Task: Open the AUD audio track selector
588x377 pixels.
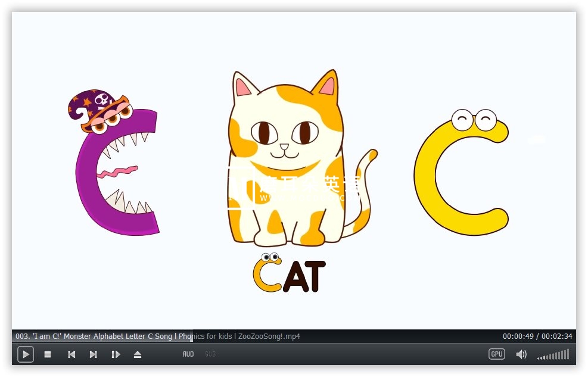Action: click(x=188, y=354)
